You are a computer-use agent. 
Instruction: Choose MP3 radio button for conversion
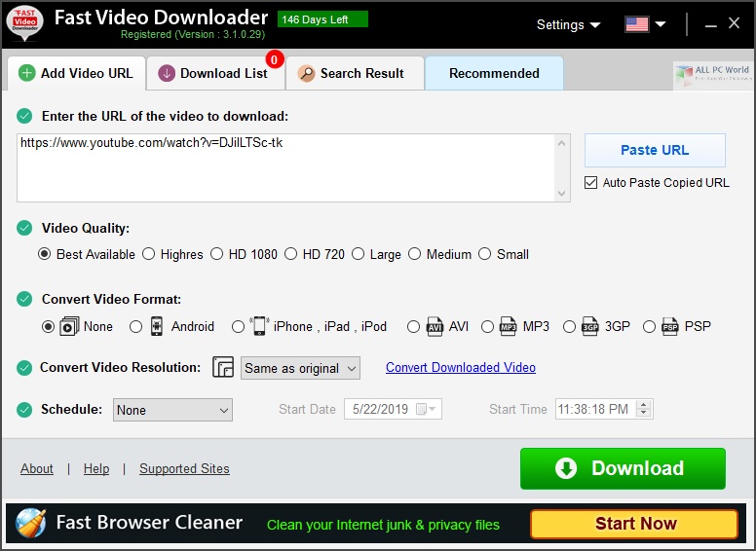(x=487, y=326)
